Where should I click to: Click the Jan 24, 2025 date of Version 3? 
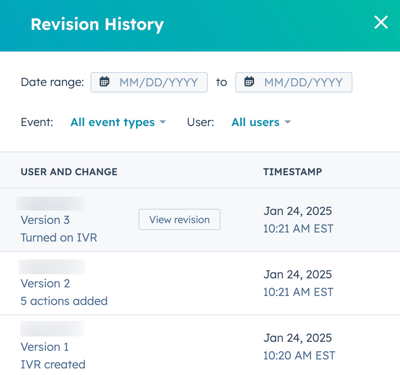click(298, 211)
